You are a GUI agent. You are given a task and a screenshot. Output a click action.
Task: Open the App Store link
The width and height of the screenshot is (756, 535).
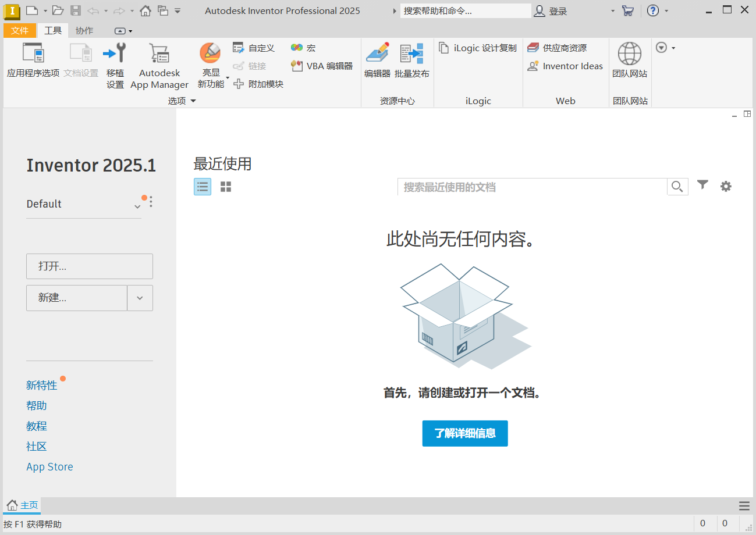click(49, 466)
